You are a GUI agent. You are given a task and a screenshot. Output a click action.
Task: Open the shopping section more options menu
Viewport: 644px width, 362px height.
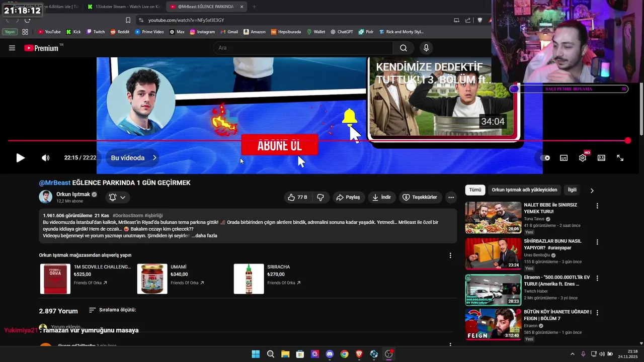(450, 255)
